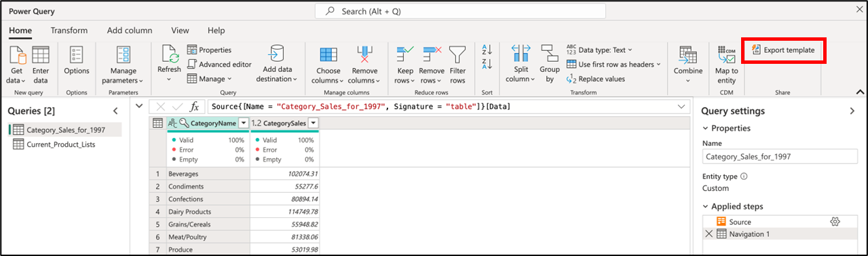Collapse the Queries pane
Image resolution: width=868 pixels, height=256 pixels.
pyautogui.click(x=115, y=111)
